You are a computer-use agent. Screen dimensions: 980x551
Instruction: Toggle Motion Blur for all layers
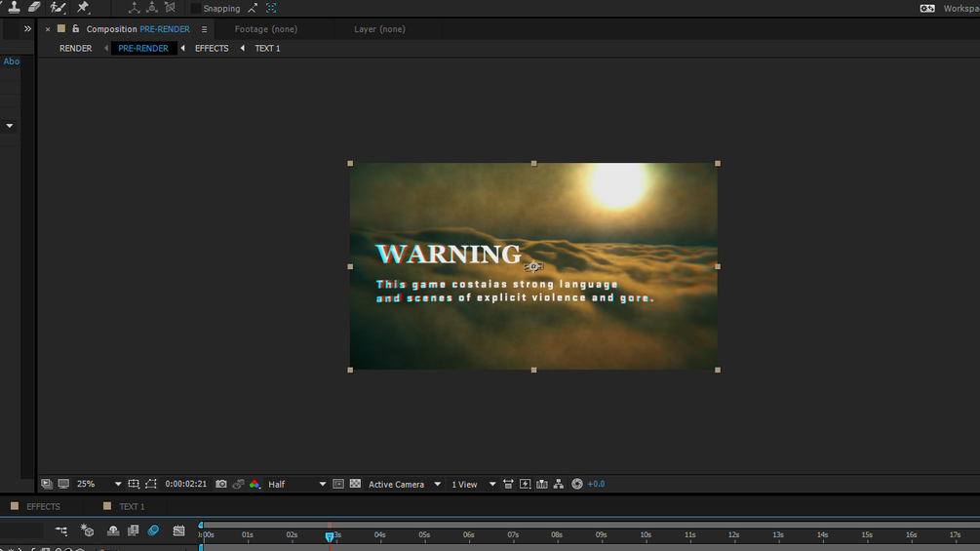click(153, 531)
